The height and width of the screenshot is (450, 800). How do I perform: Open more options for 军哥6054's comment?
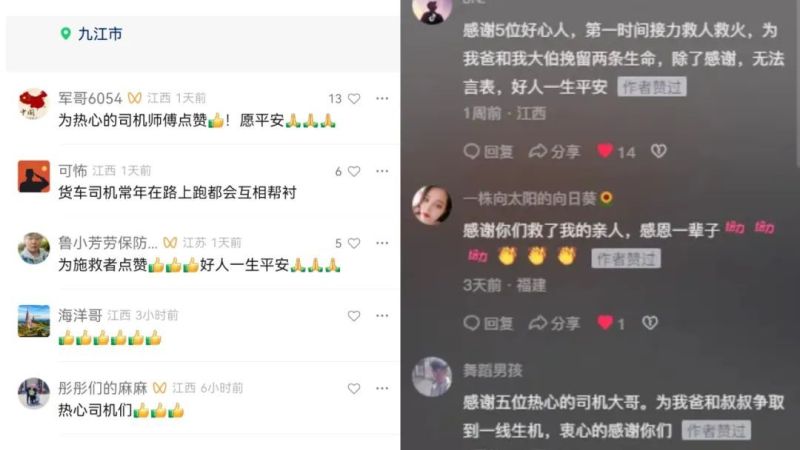(382, 98)
